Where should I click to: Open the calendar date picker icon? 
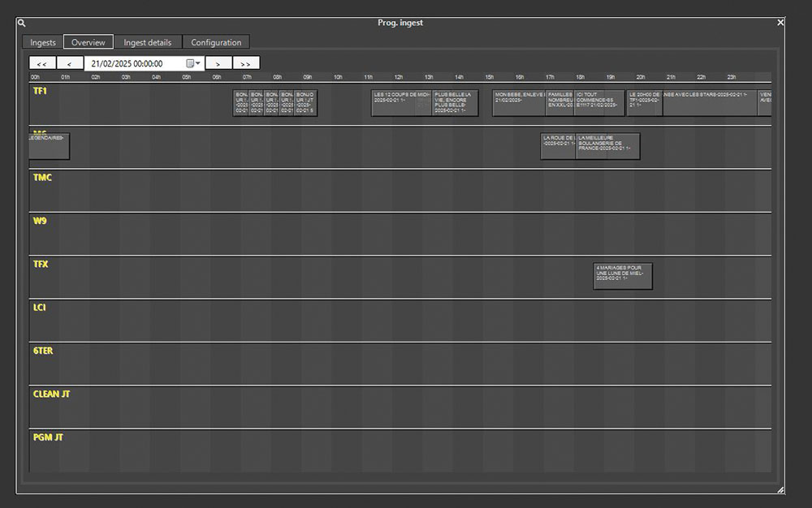[193, 63]
